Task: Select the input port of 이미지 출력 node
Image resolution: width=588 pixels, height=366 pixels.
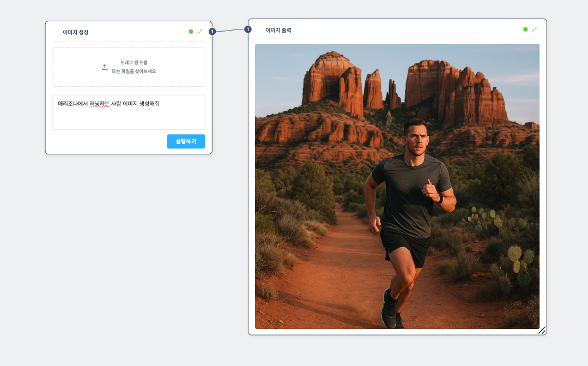Action: [x=248, y=29]
